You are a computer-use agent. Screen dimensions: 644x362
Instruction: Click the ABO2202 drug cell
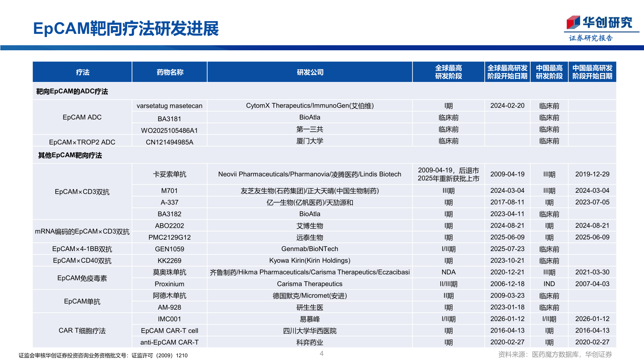[x=170, y=226]
